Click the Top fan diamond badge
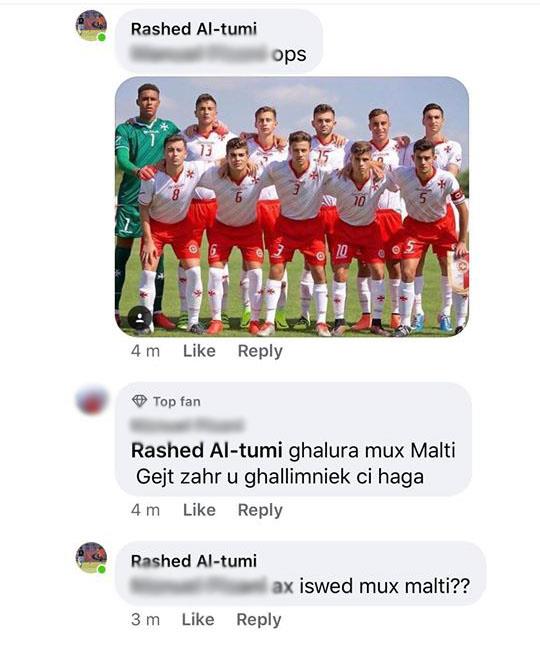 click(139, 401)
